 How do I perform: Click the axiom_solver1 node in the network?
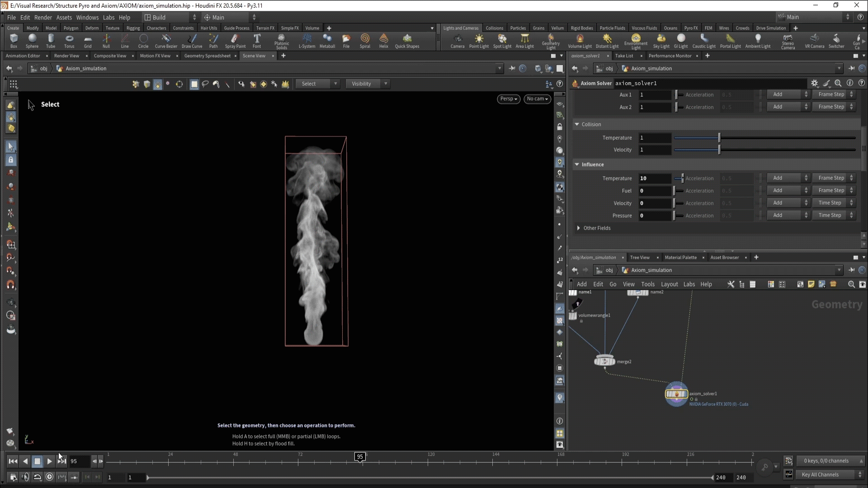(x=676, y=394)
